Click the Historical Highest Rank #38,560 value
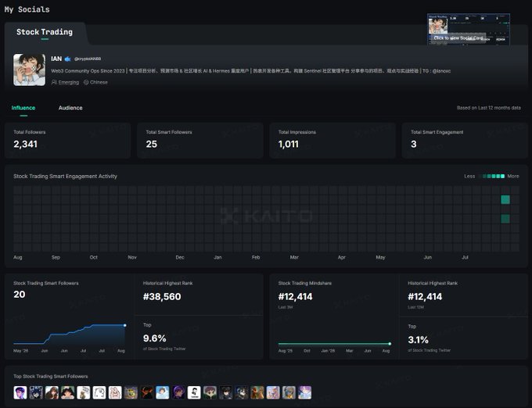This screenshot has height=408, width=532. [x=162, y=296]
